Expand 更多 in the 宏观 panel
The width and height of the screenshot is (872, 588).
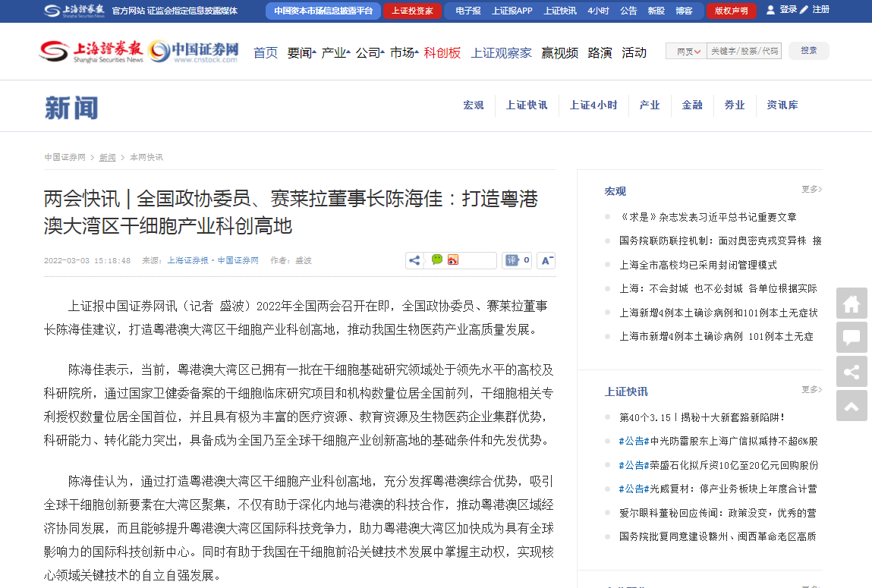811,189
